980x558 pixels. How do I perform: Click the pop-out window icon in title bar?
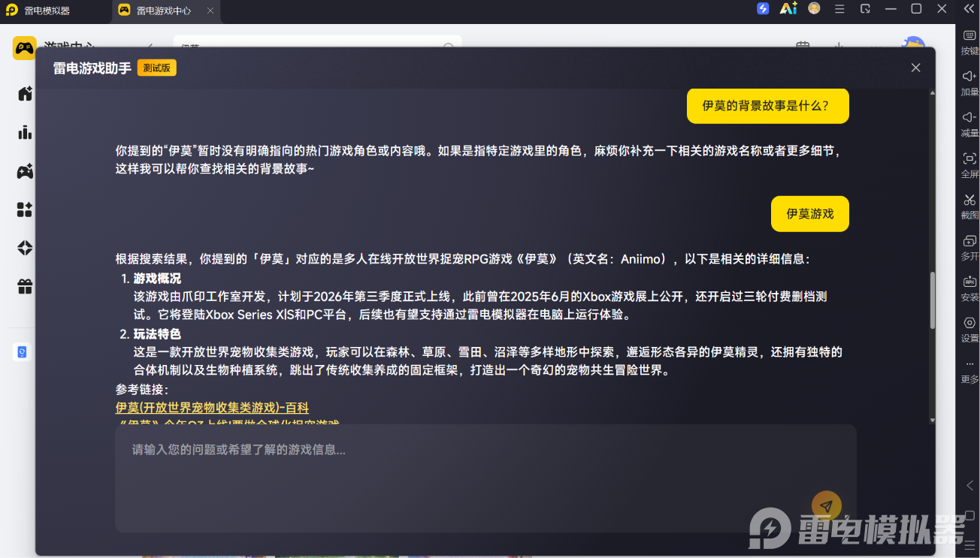click(865, 9)
